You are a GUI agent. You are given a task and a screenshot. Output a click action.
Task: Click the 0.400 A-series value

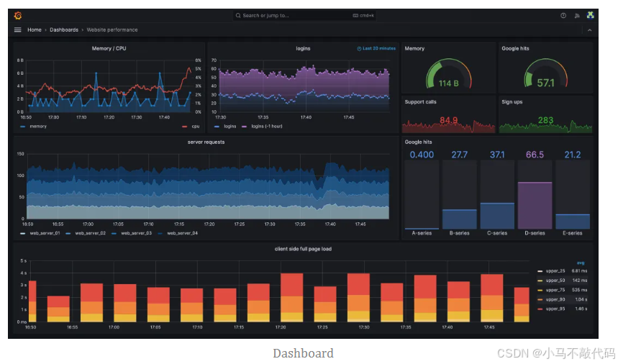tap(422, 155)
